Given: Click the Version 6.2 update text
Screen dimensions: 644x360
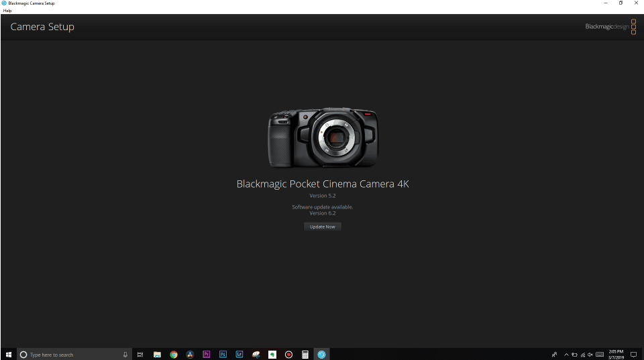Looking at the screenshot, I should (x=323, y=213).
